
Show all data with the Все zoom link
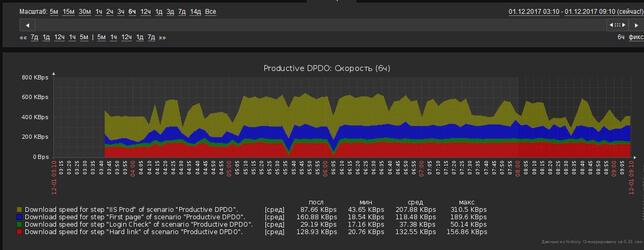point(210,12)
